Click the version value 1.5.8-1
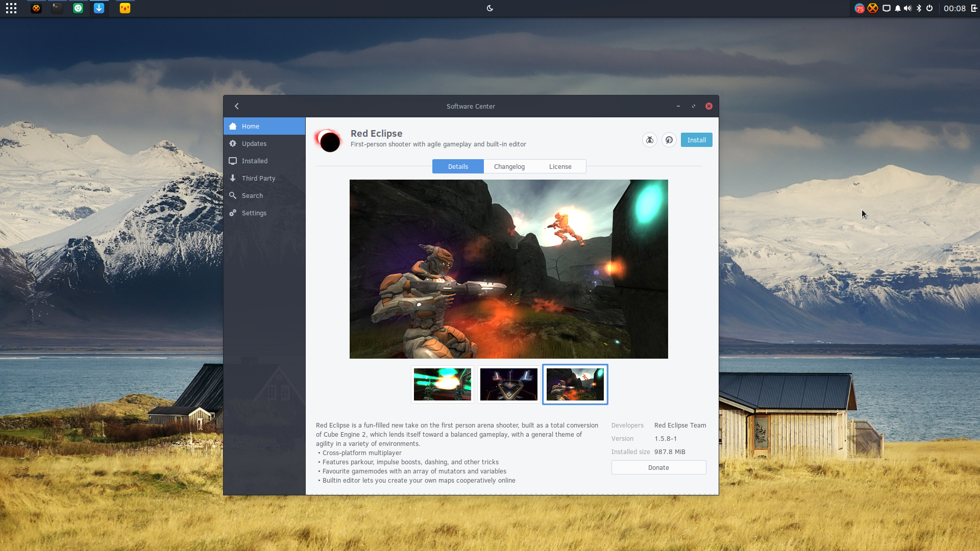 click(666, 438)
